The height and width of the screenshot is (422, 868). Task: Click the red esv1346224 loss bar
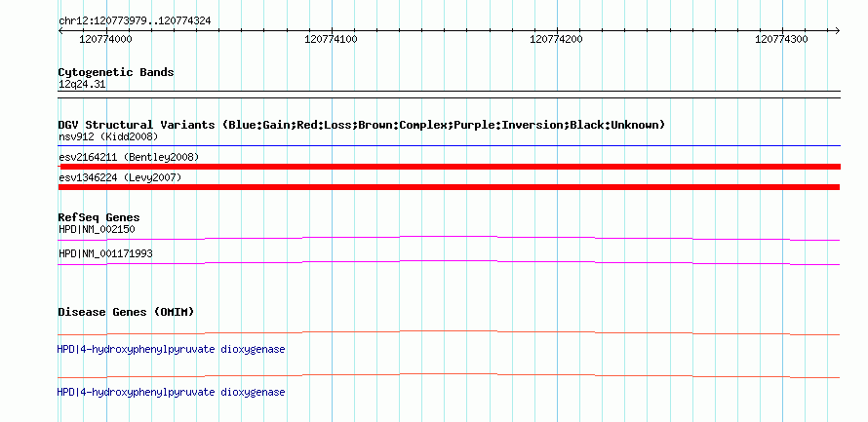tap(449, 187)
